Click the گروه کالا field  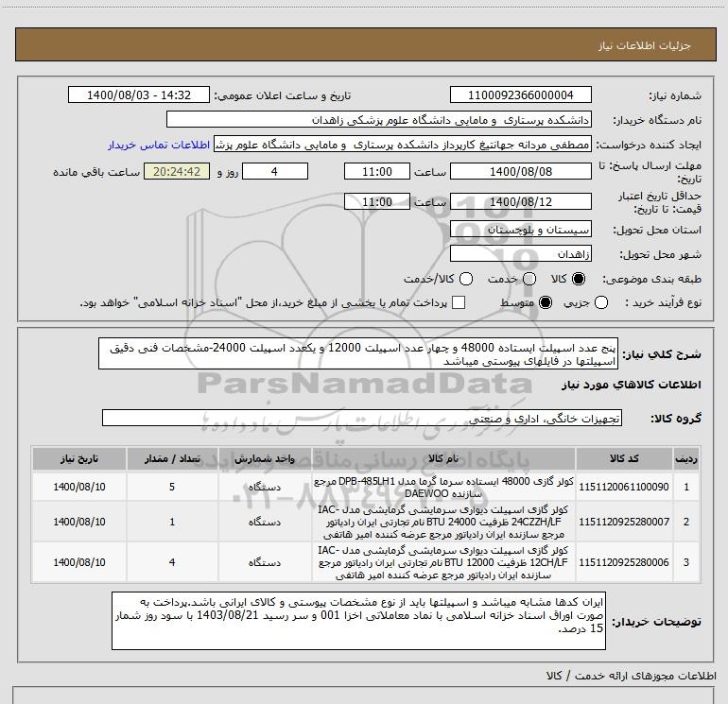click(362, 418)
